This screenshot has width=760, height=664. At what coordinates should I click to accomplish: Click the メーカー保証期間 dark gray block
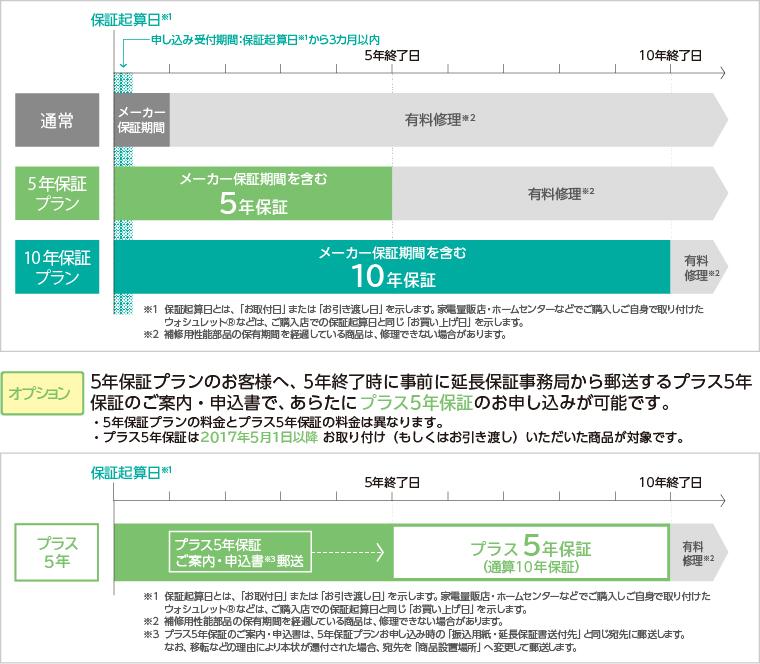click(142, 120)
